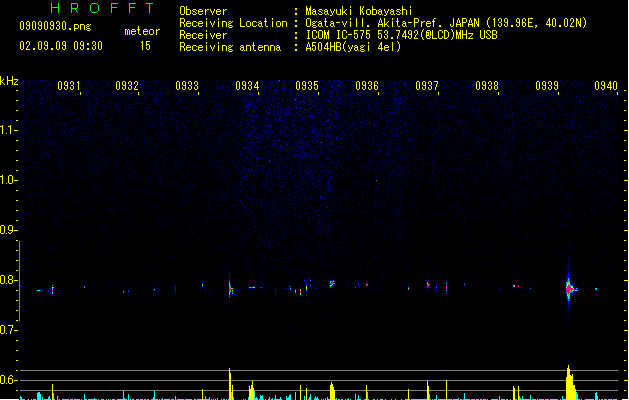Click the tallest yellow intensity peak after 0939
The width and height of the screenshot is (629, 400).
tap(570, 382)
